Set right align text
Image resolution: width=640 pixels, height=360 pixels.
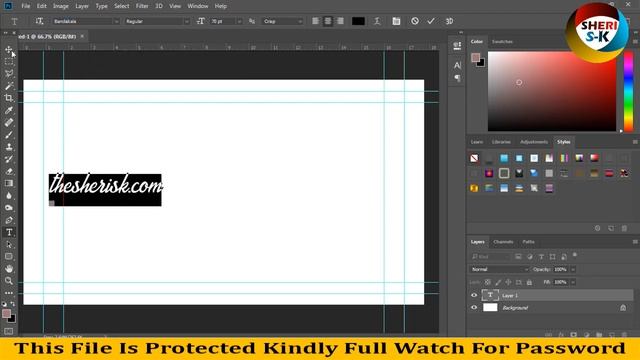(x=340, y=21)
